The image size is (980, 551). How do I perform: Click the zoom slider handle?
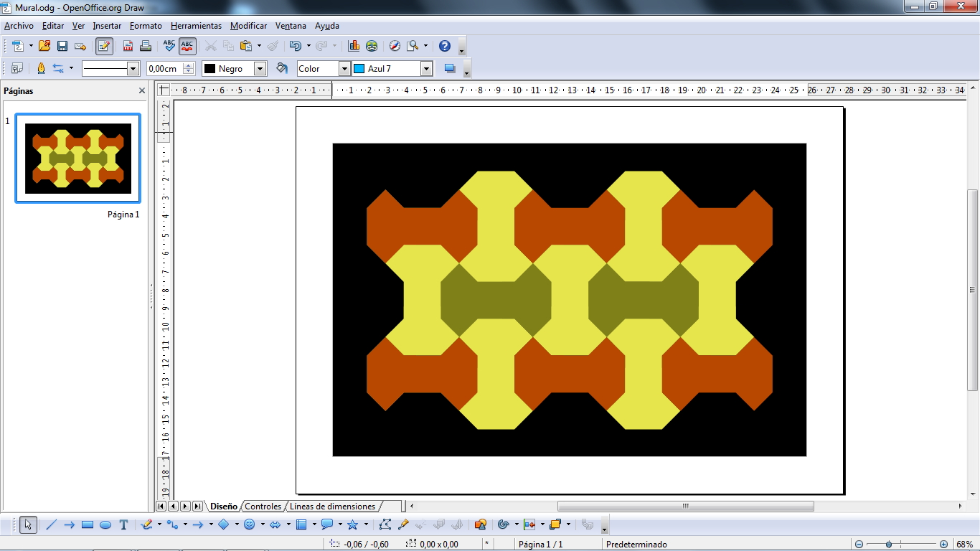(889, 545)
